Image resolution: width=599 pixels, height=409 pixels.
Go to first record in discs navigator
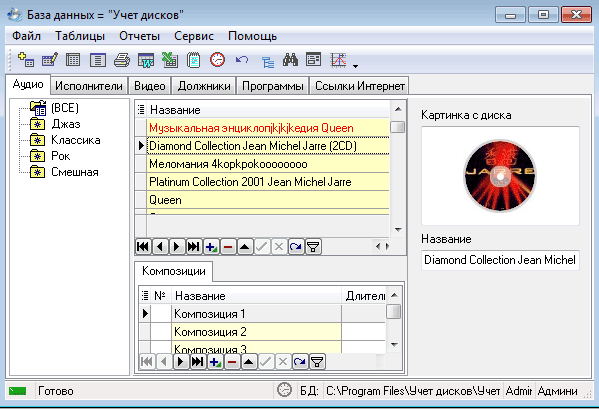point(143,247)
